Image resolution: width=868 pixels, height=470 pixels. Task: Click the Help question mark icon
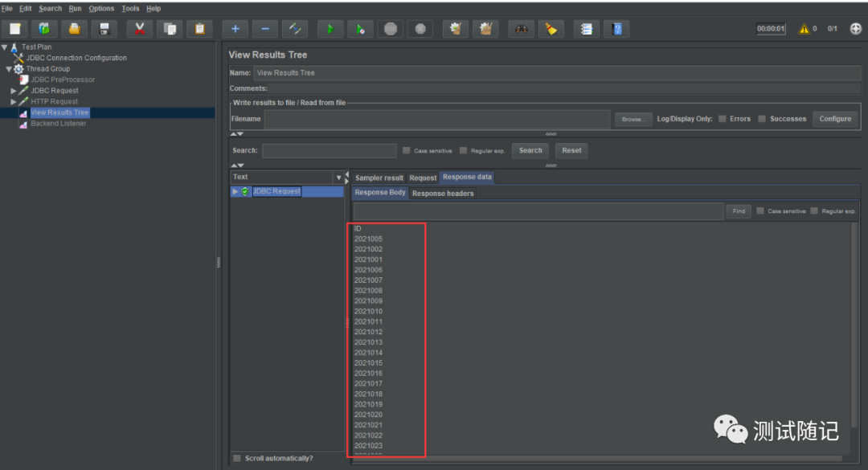click(616, 29)
